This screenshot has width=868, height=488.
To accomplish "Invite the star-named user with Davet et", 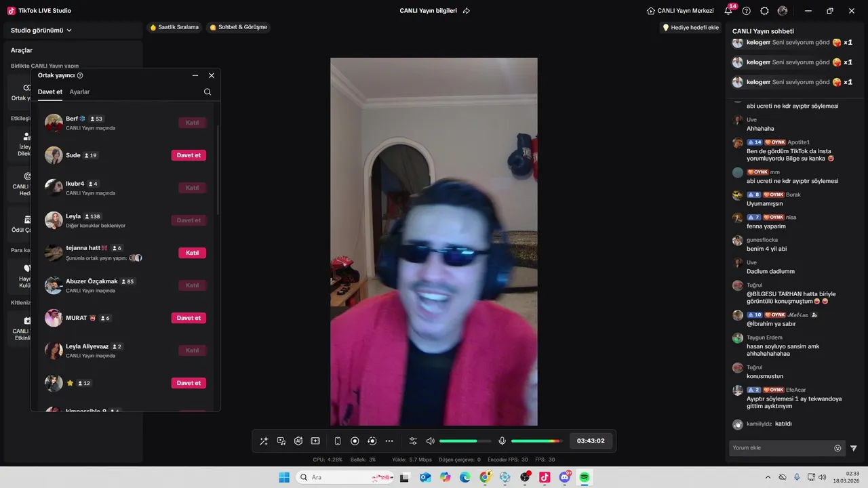I will [x=189, y=383].
